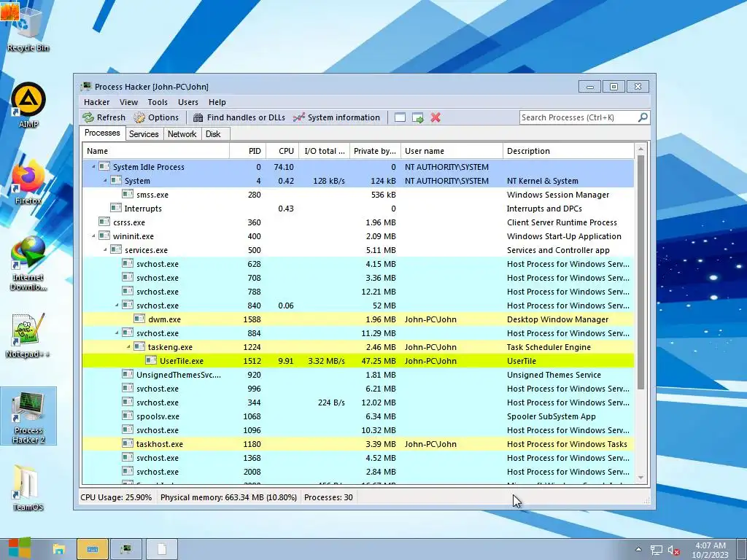Open System information graph icon
The height and width of the screenshot is (560, 747).
[298, 117]
